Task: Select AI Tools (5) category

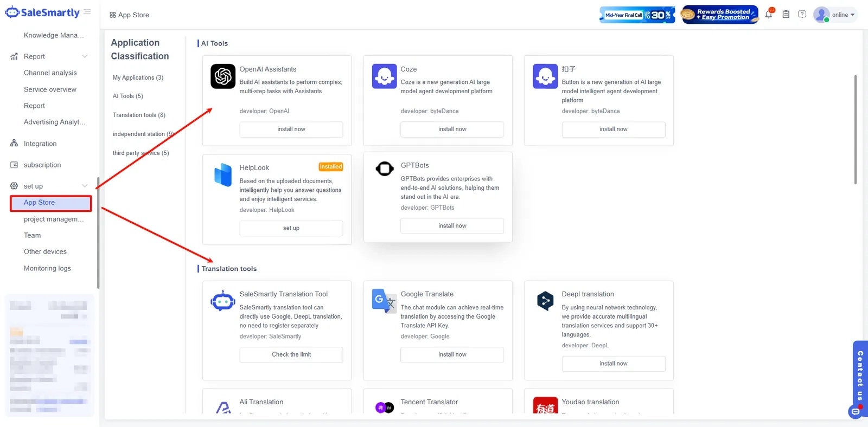Action: pos(128,96)
